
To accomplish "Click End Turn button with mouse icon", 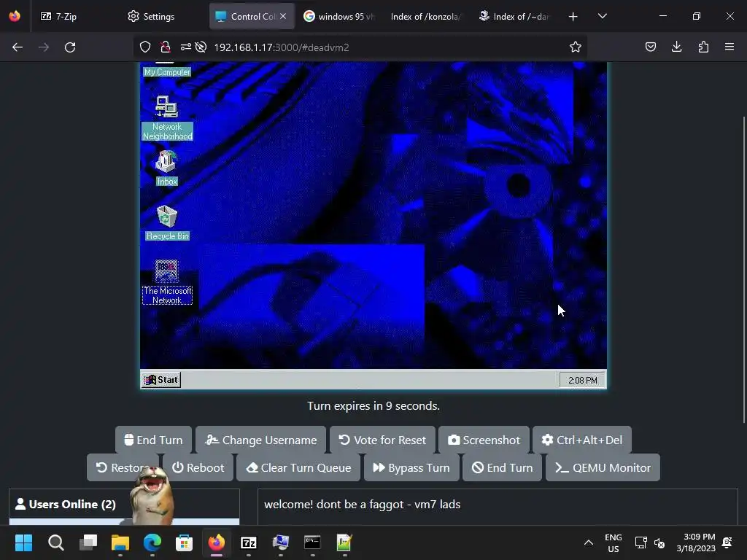I will tap(153, 440).
